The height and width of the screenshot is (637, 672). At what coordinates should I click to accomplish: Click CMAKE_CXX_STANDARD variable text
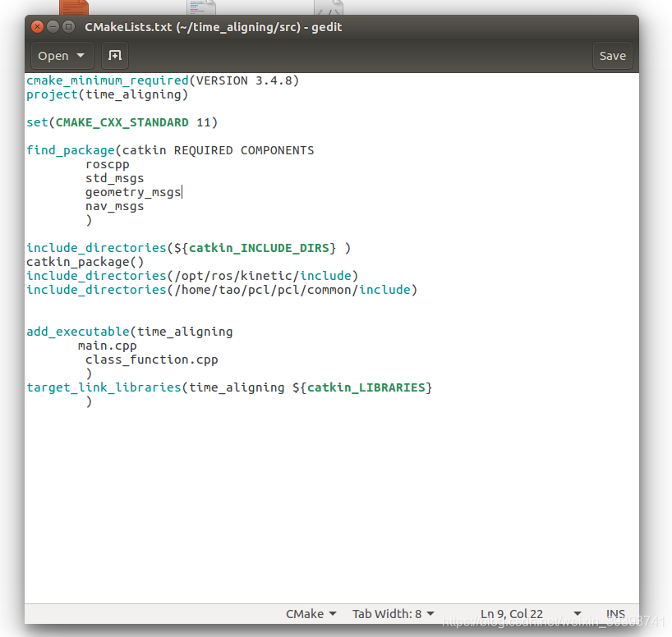(x=122, y=122)
